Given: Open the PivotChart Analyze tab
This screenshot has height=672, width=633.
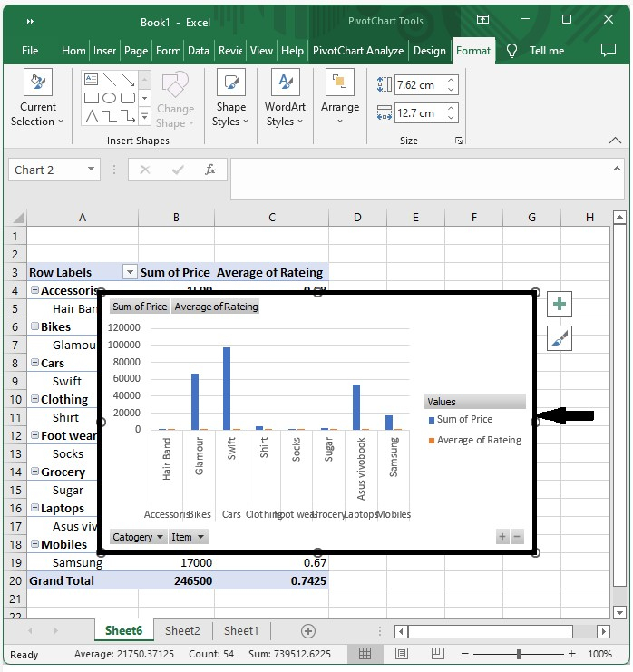Looking at the screenshot, I should pyautogui.click(x=358, y=51).
